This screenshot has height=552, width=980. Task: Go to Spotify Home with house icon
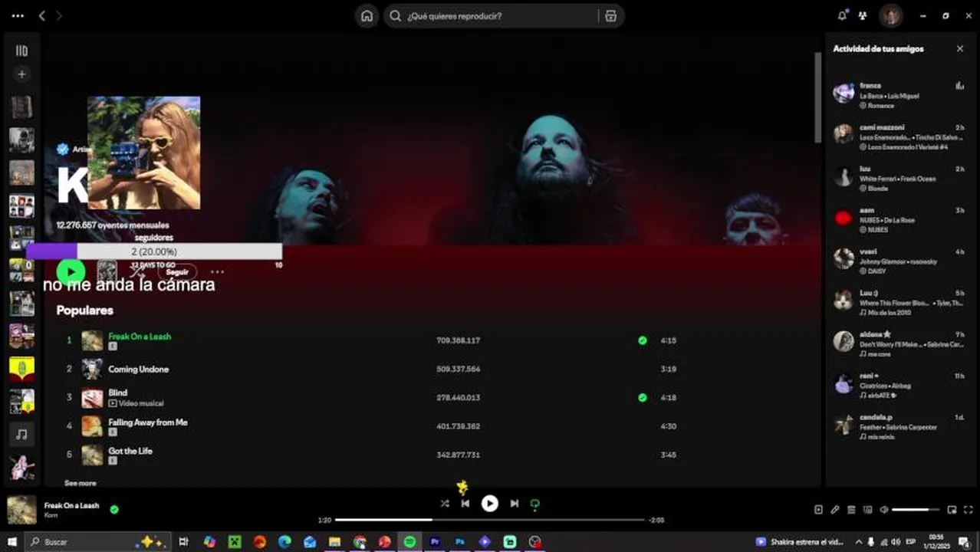[367, 16]
